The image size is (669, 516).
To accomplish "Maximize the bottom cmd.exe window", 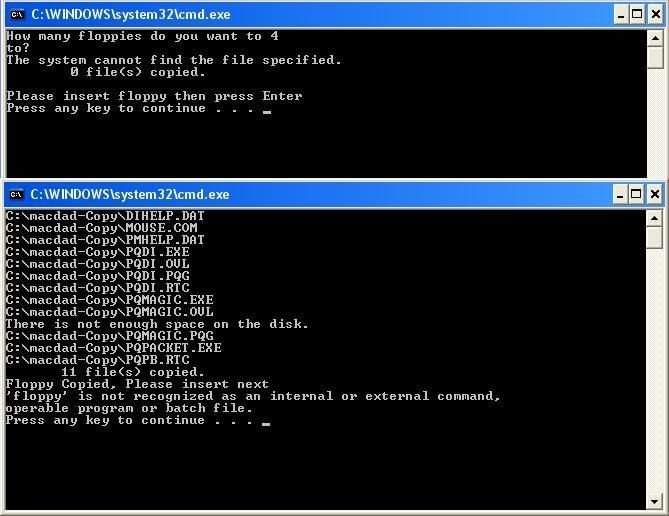I will pos(636,195).
